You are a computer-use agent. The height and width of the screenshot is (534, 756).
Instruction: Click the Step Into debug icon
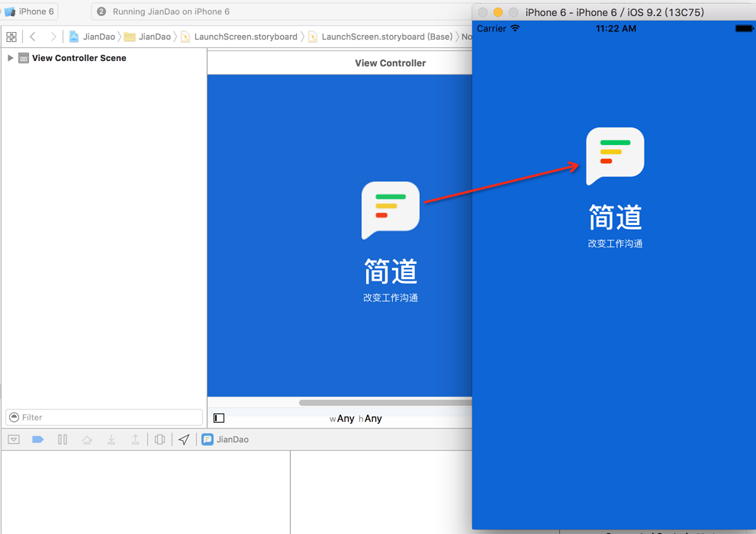click(111, 439)
